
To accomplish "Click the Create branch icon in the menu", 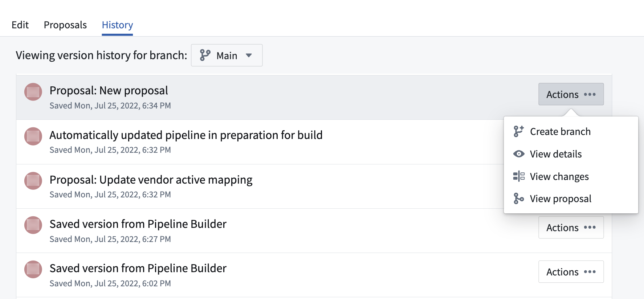I will pyautogui.click(x=518, y=131).
